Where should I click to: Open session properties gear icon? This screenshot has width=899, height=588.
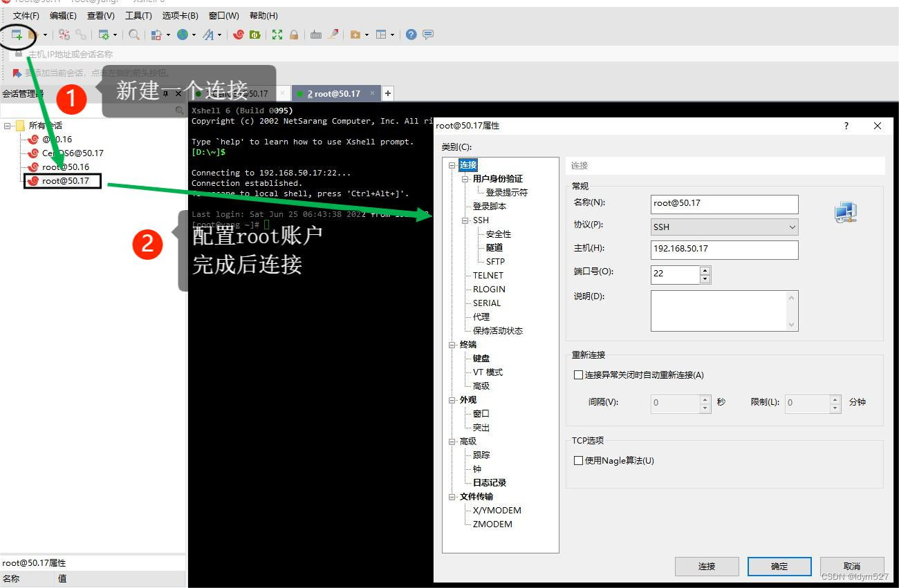click(x=104, y=35)
